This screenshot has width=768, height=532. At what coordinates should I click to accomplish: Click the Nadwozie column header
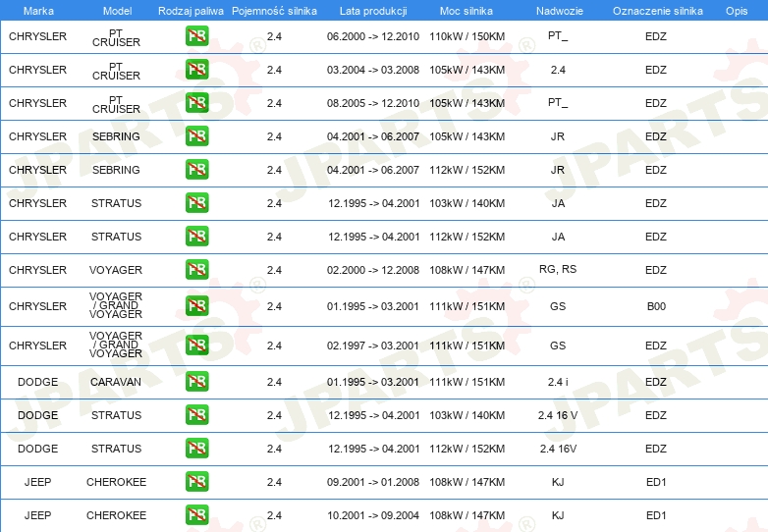pyautogui.click(x=560, y=11)
